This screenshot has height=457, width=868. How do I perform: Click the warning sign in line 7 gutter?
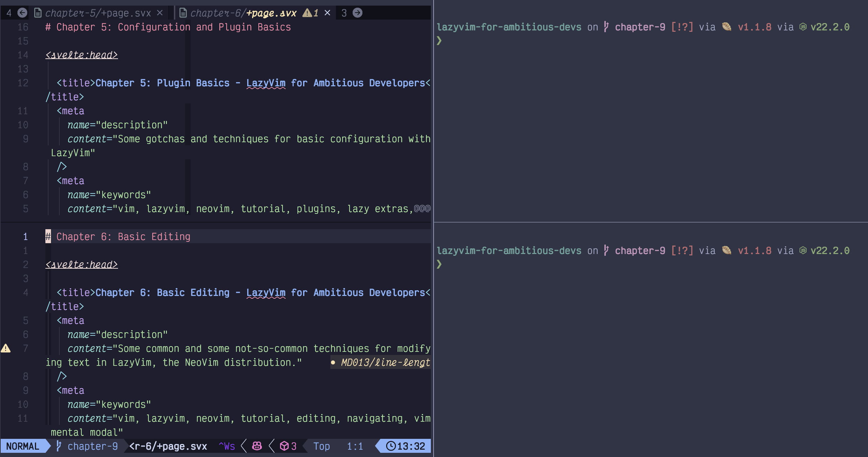point(6,348)
